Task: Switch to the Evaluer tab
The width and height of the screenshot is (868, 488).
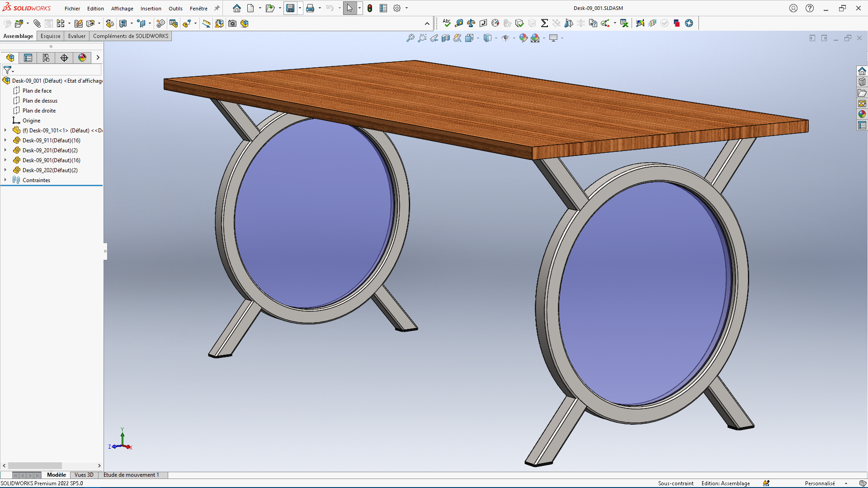Action: [76, 36]
